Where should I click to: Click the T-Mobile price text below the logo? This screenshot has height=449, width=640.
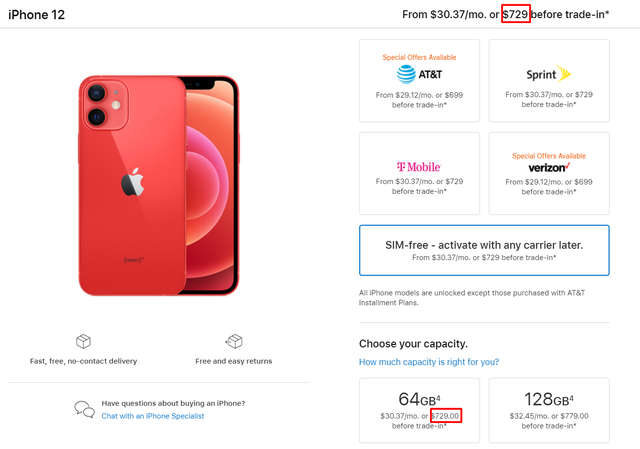point(419,187)
